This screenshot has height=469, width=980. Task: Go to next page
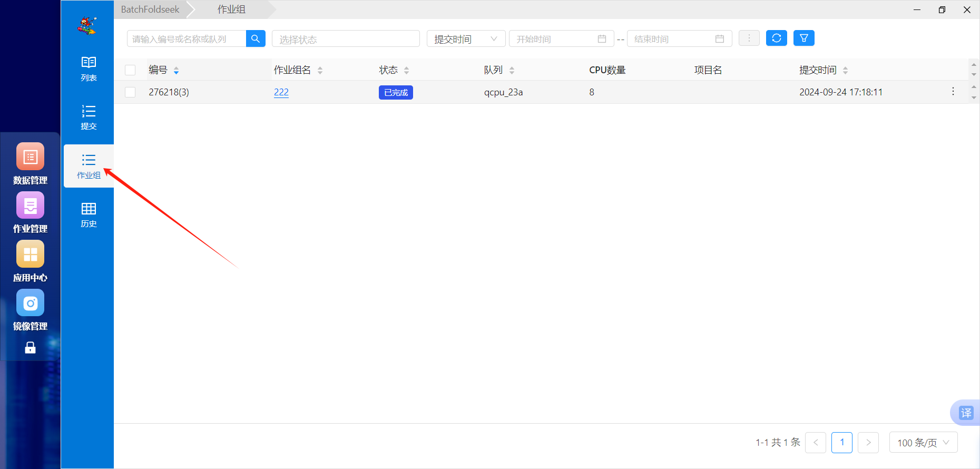pyautogui.click(x=868, y=443)
